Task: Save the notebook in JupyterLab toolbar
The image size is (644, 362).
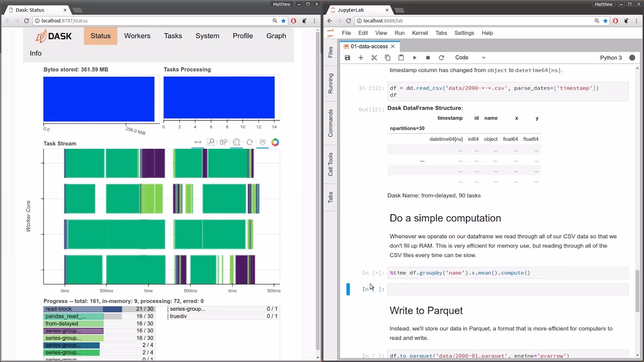Action: tap(347, 57)
